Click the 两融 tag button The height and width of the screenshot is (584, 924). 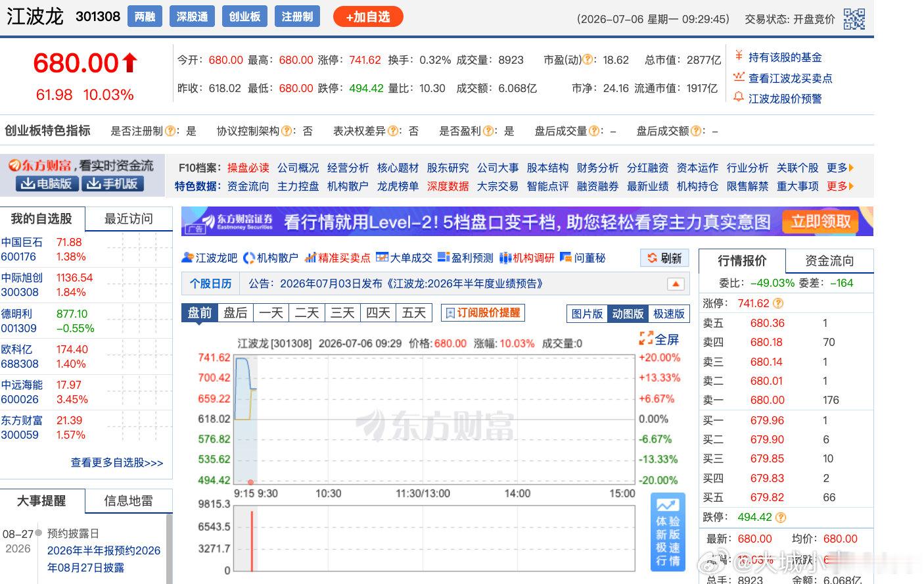click(x=145, y=16)
